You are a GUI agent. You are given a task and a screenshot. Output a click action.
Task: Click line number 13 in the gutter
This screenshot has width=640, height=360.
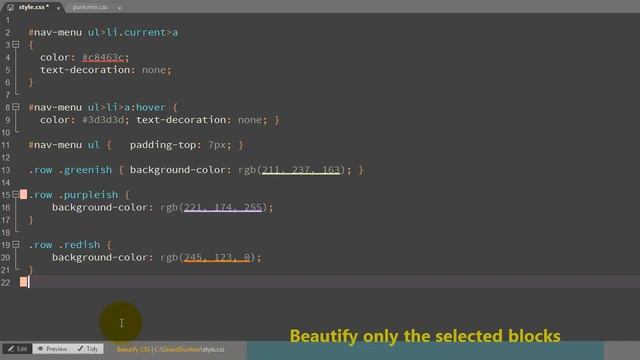pyautogui.click(x=6, y=170)
